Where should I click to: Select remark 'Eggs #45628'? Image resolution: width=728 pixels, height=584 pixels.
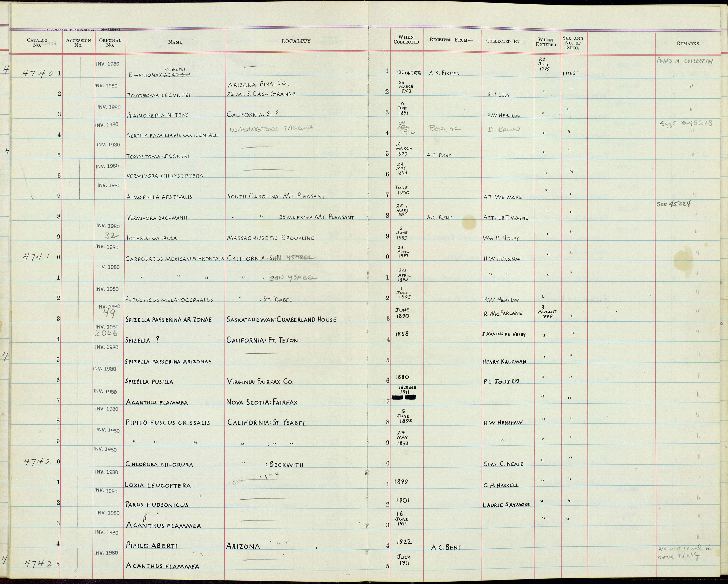tap(686, 123)
